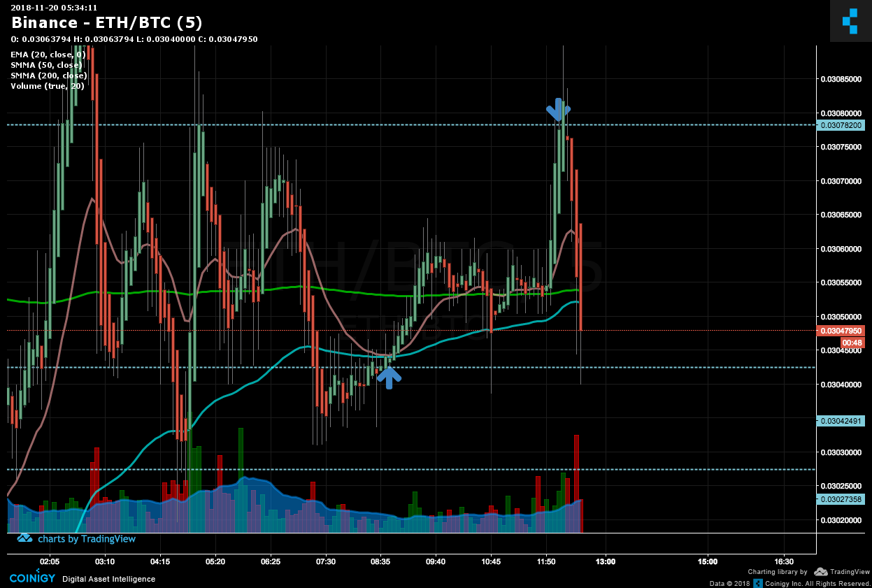Click the 07:30 time axis label
This screenshot has height=588, width=872.
[x=326, y=561]
